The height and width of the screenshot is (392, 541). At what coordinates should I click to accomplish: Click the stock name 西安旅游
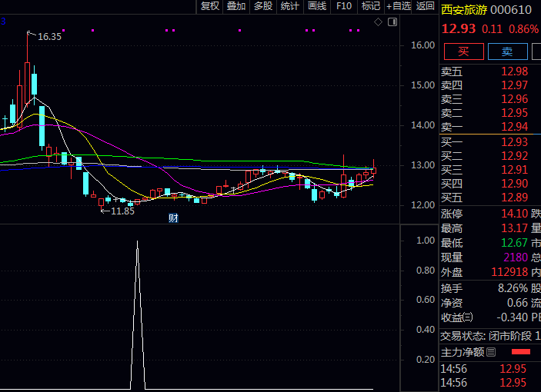tap(463, 10)
